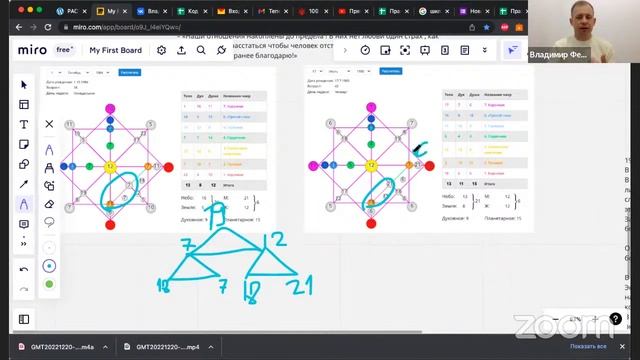
Task: Open the estimation app icon
Action: pyautogui.click(x=445, y=50)
